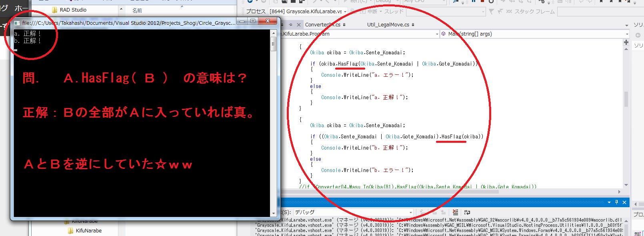This screenshot has height=236, width=644.
Task: Click the thread filter funnel icon
Action: click(x=492, y=12)
